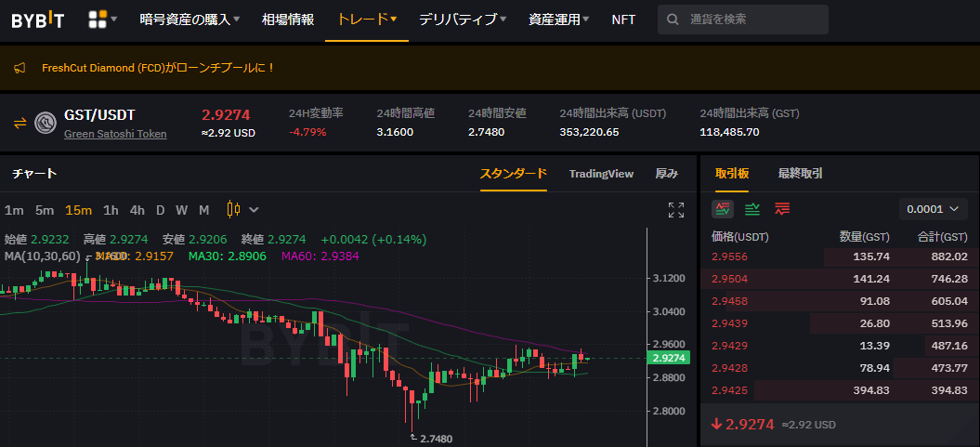Select the 取引板 order book tab
Viewport: 980px width, 447px height.
(732, 174)
